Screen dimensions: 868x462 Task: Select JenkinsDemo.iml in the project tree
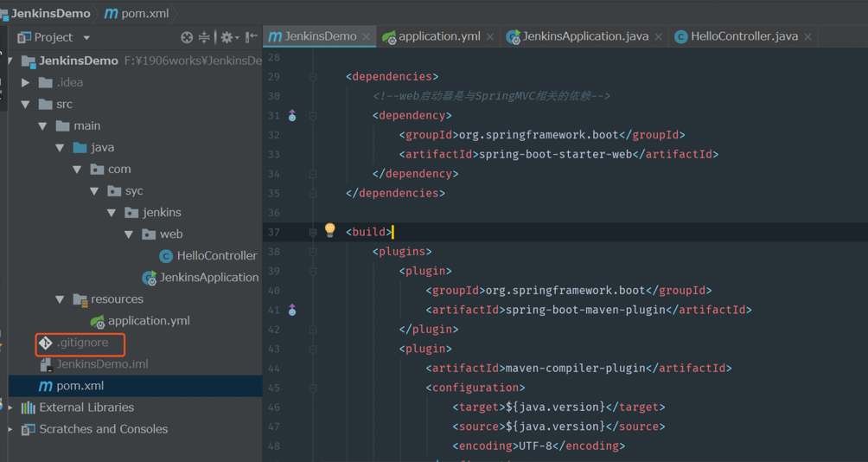click(102, 364)
